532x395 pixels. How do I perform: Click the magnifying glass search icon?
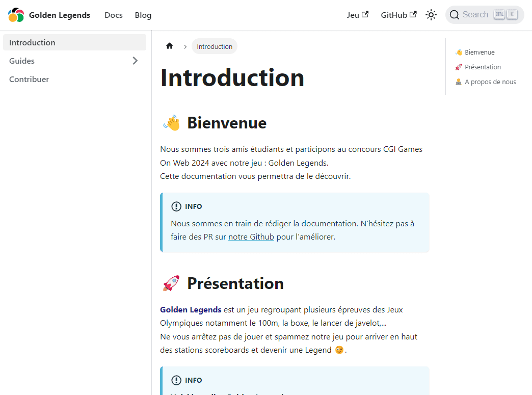click(455, 15)
